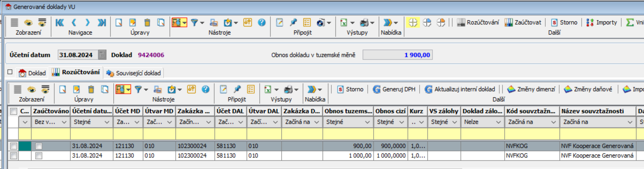Click orange four-leaf layout icon

tap(441, 23)
